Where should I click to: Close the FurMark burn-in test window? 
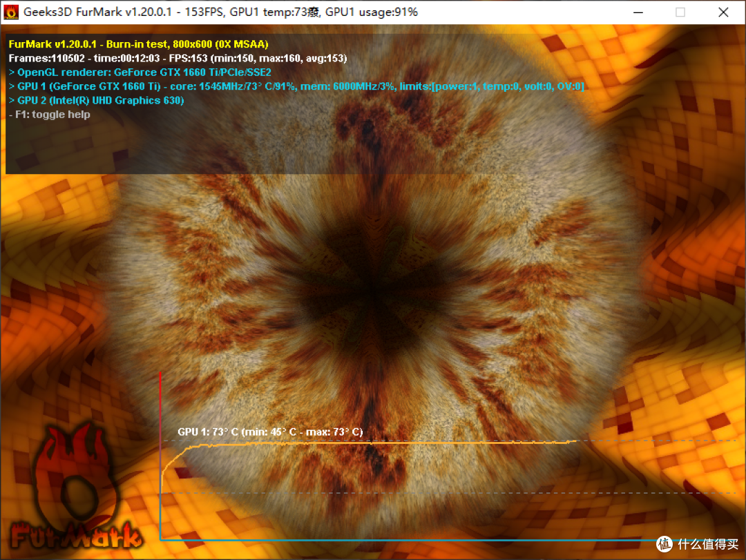(723, 12)
